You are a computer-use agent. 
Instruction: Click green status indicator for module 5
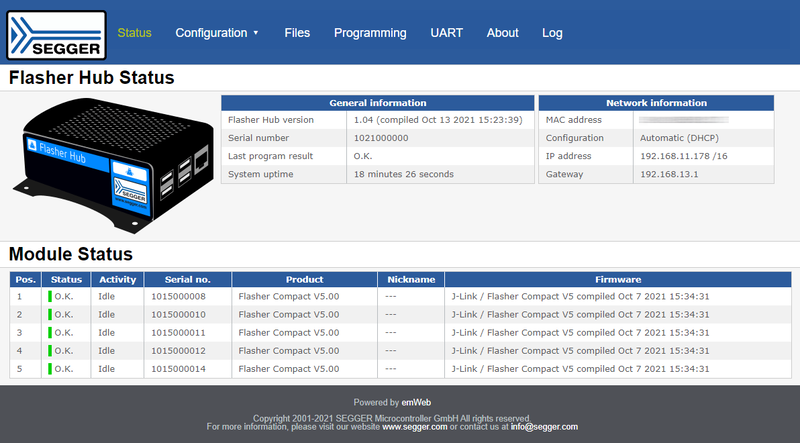(x=49, y=369)
